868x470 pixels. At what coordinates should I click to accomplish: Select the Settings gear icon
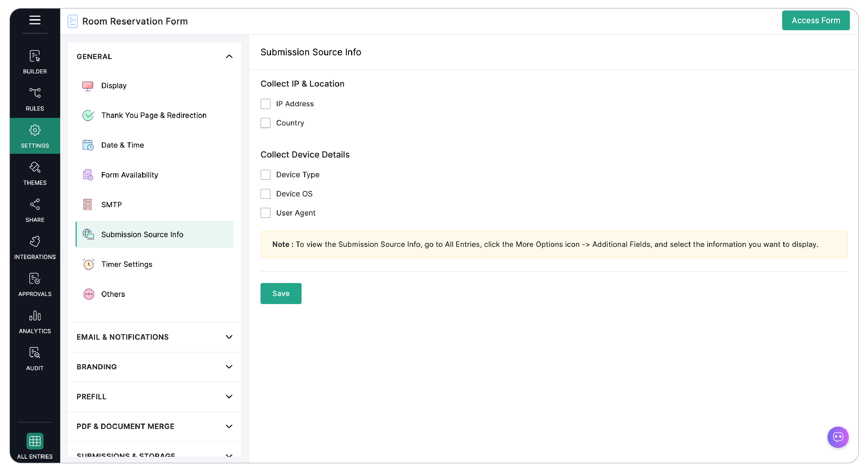[35, 130]
